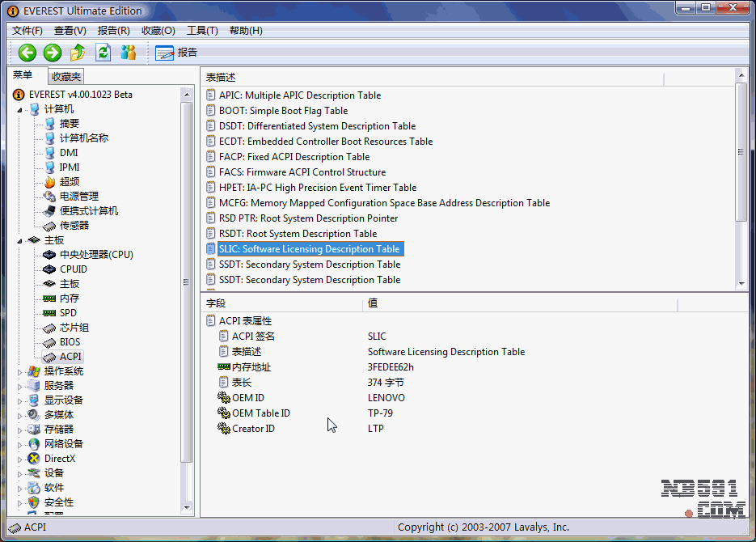
Task: Switch to the 收藏夹 favorites tab
Action: tap(65, 77)
